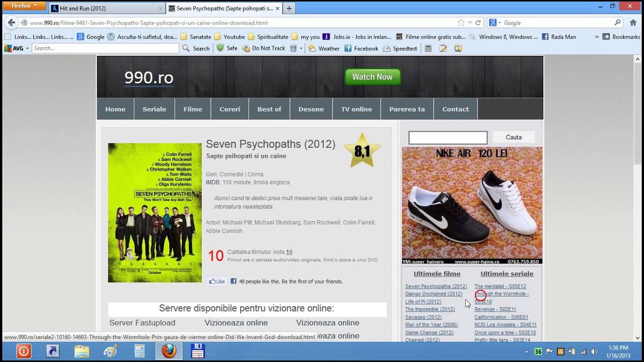
Task: Open the Cereri menu item
Action: pos(229,109)
